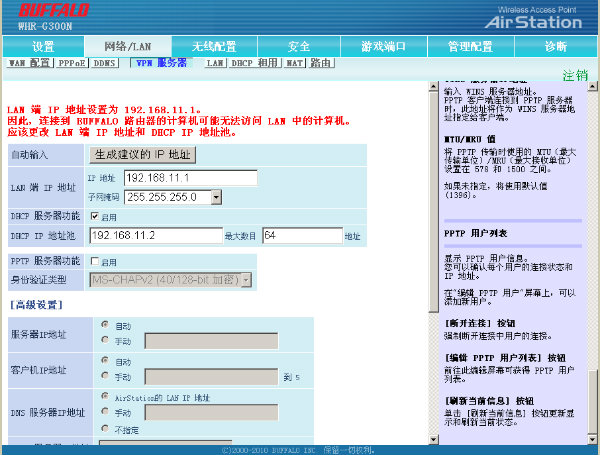
Task: Open the 设置 main tab
Action: tap(43, 47)
